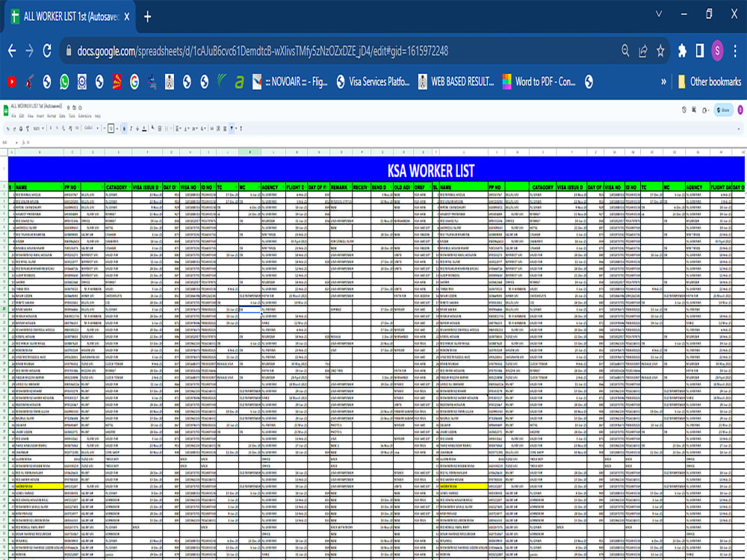Click the font size box in toolbar
Viewport: 747px width, 560px height.
[111, 128]
